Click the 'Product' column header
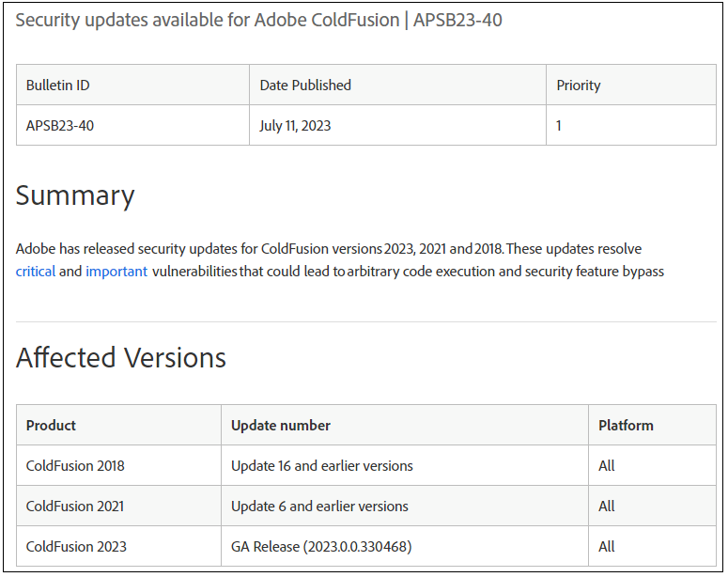 point(119,425)
